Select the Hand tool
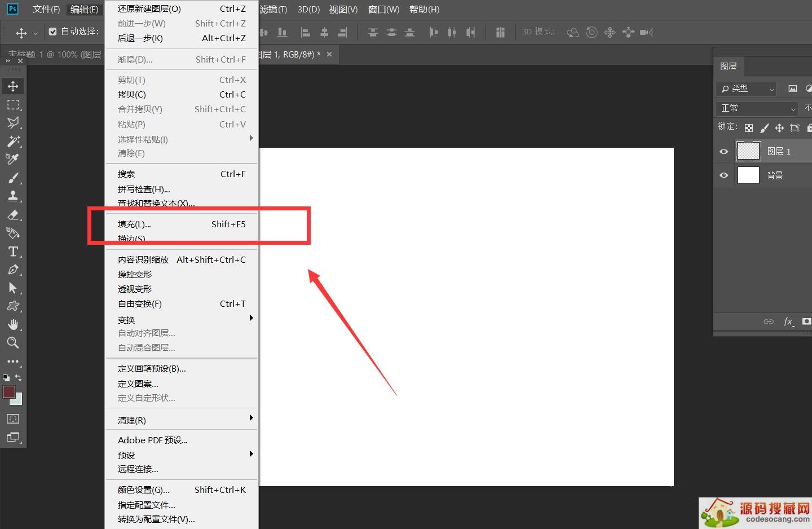Viewport: 812px width, 529px height. pos(13,324)
